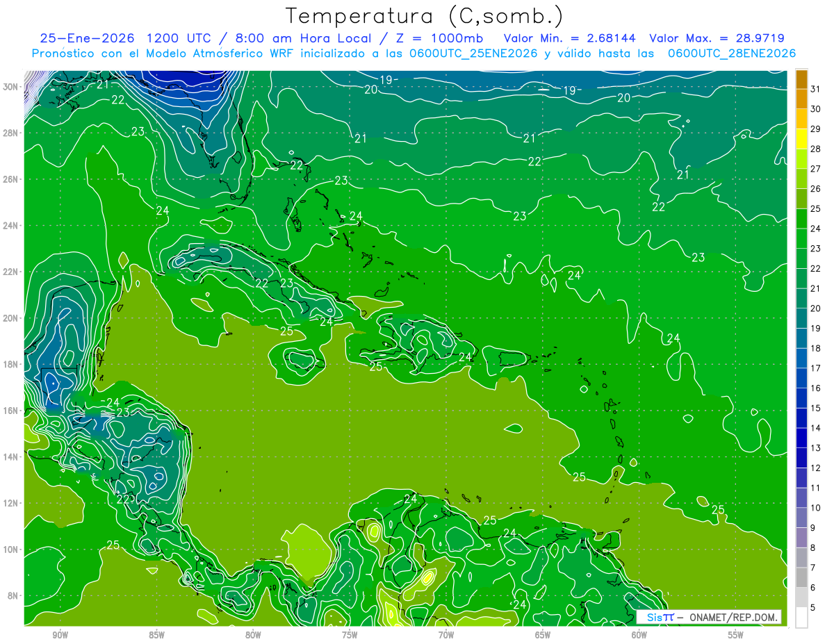Select the "Valor Max. = 28.9719" text
The width and height of the screenshot is (834, 644).
[x=717, y=38]
